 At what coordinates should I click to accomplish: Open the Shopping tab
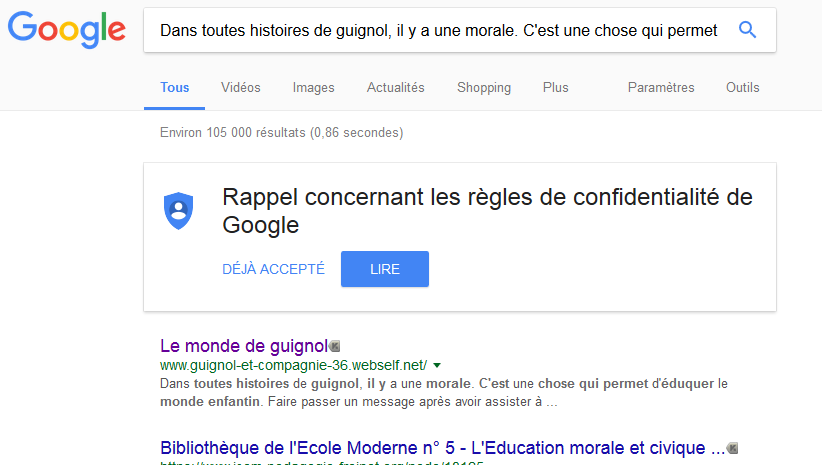tap(484, 88)
